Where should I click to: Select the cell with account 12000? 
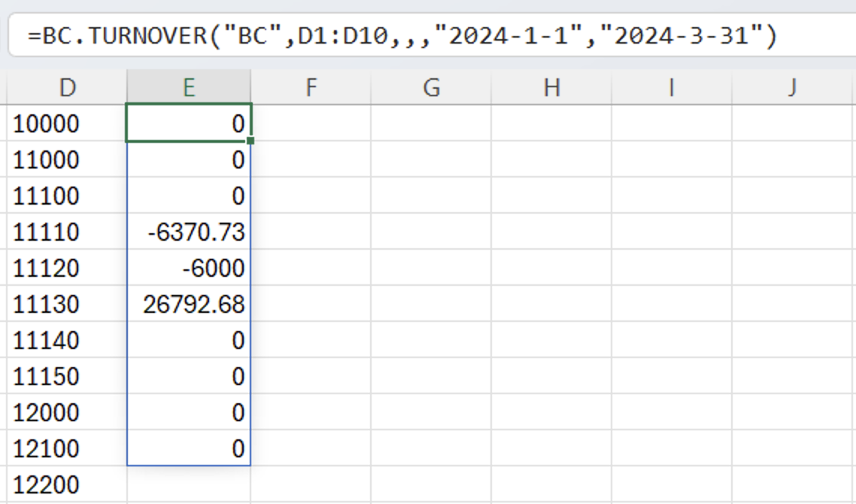[x=68, y=413]
